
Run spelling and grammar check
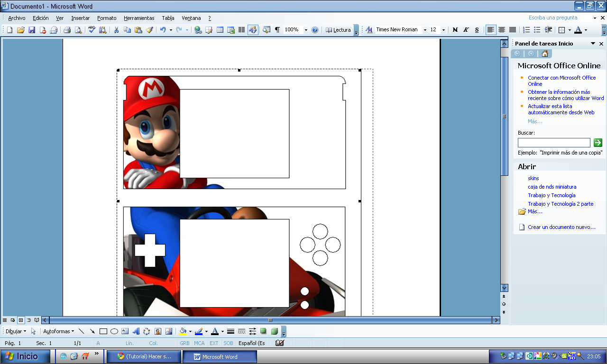tap(92, 30)
